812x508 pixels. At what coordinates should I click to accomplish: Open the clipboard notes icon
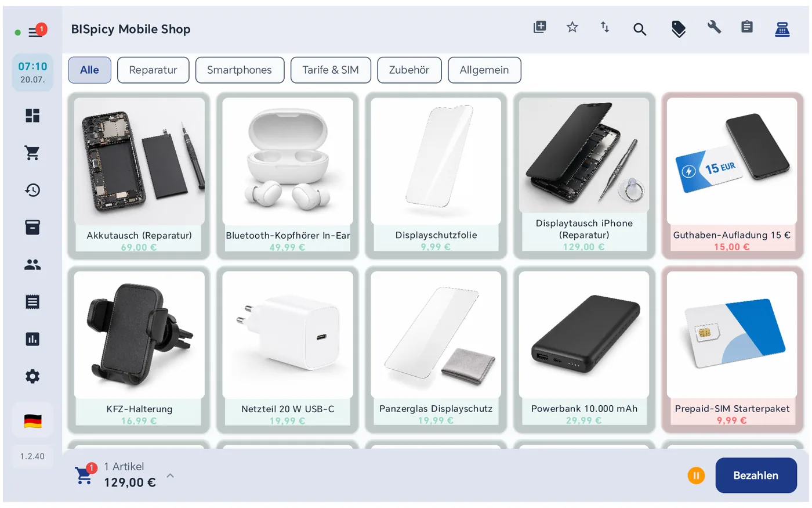[x=747, y=27]
